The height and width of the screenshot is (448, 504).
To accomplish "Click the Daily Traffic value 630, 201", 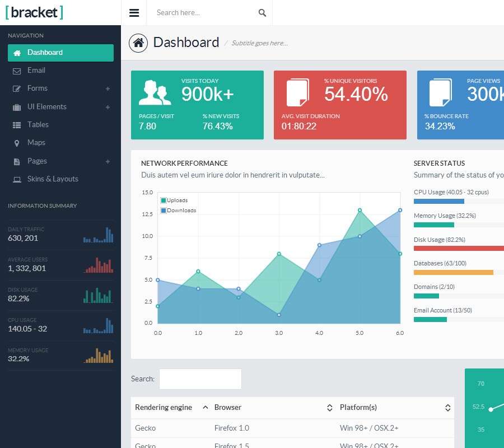I will [23, 238].
